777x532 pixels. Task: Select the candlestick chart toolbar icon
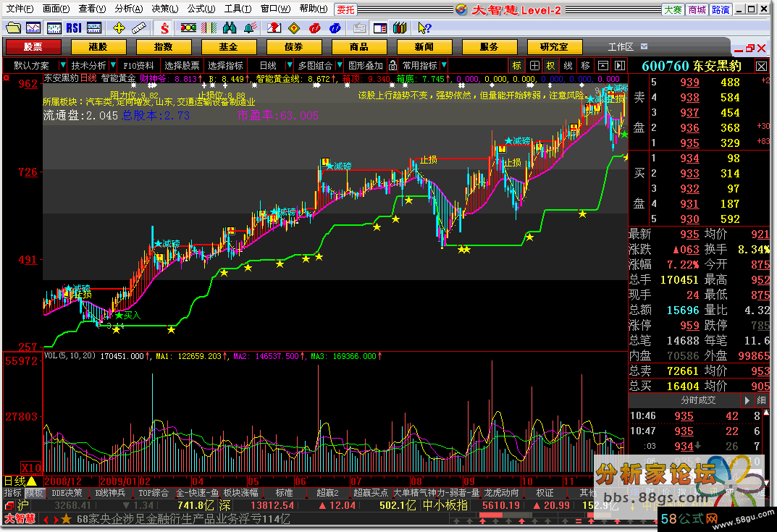[x=54, y=28]
